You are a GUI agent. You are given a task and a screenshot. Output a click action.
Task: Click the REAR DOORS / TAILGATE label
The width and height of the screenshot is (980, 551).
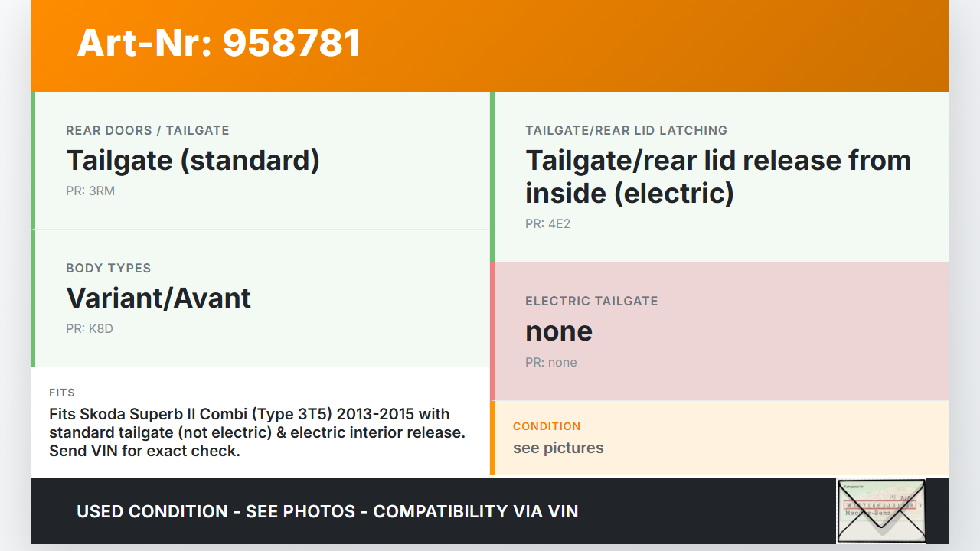pyautogui.click(x=148, y=131)
